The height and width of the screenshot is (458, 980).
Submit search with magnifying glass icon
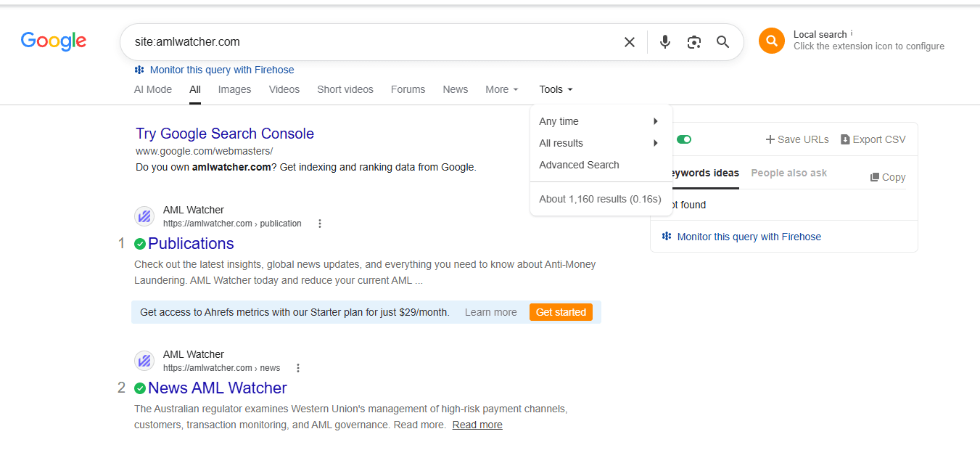[723, 42]
